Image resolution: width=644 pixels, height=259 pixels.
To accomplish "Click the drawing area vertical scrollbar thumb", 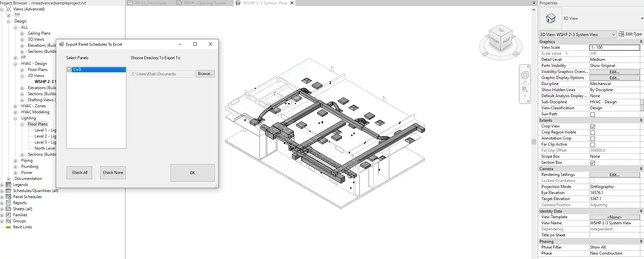I will point(534,142).
